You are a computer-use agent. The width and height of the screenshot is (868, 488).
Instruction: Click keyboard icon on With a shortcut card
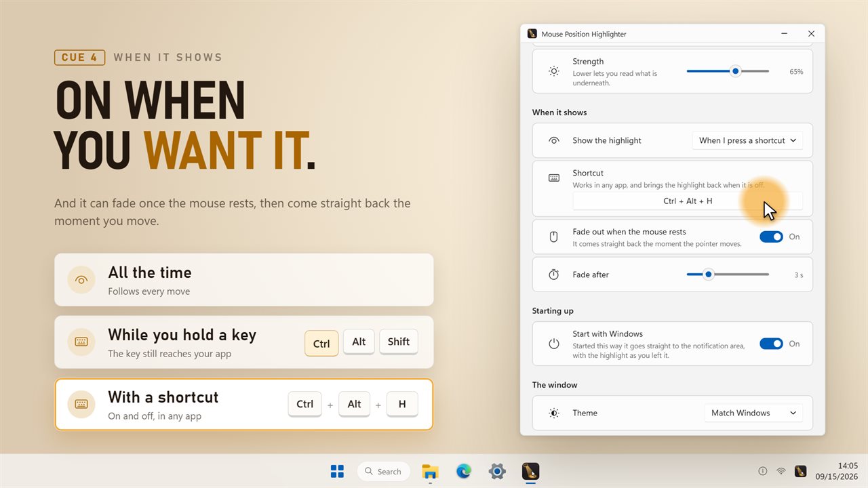[x=81, y=405]
